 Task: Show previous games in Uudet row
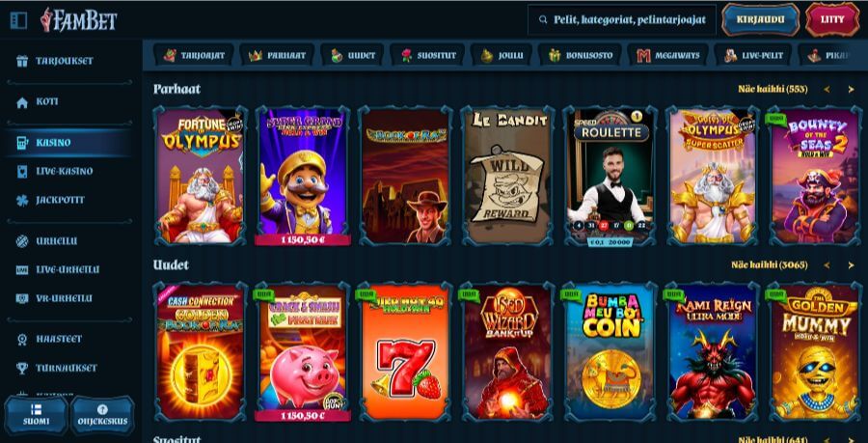coord(827,265)
